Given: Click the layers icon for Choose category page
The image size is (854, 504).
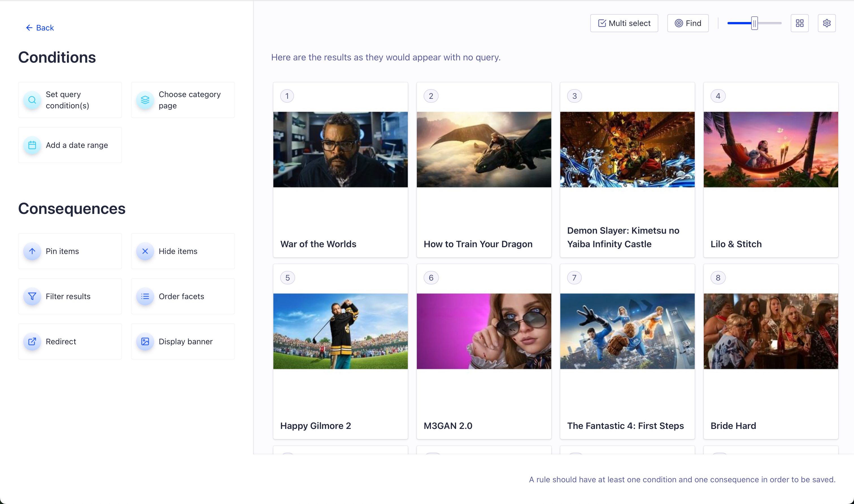Looking at the screenshot, I should click(x=145, y=100).
